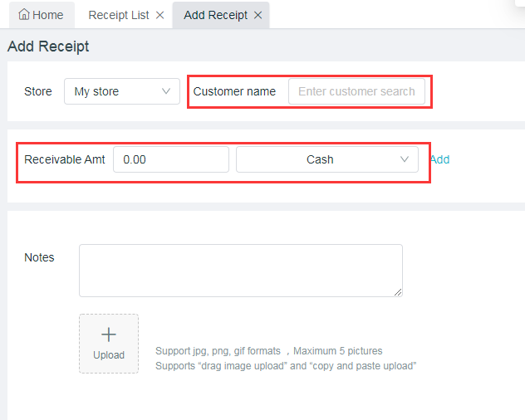Click the Receivable Amt label
This screenshot has width=525, height=420.
click(65, 159)
